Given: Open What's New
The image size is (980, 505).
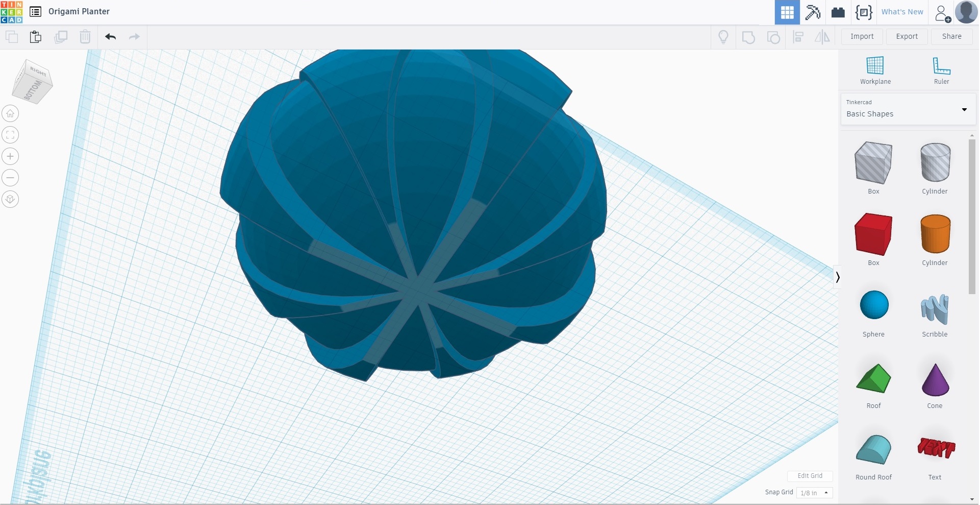Looking at the screenshot, I should point(902,12).
